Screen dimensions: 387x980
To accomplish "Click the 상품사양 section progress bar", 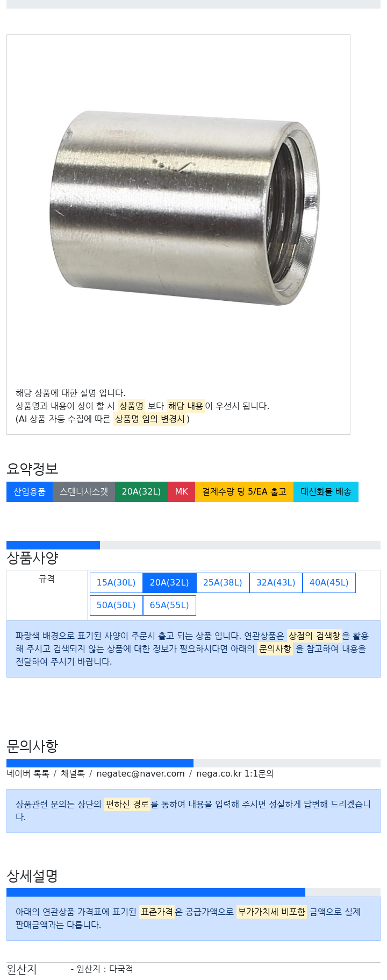I will click(193, 545).
